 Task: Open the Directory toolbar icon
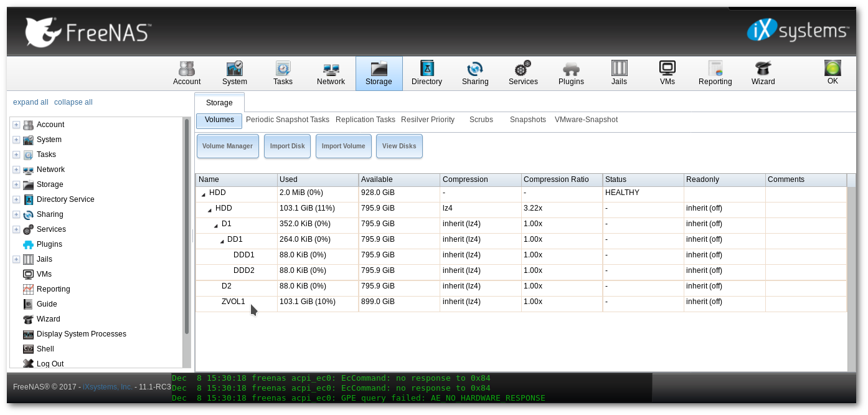pyautogui.click(x=427, y=74)
